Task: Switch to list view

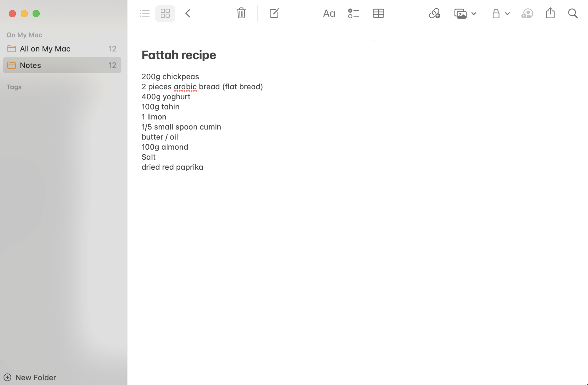Action: tap(144, 13)
